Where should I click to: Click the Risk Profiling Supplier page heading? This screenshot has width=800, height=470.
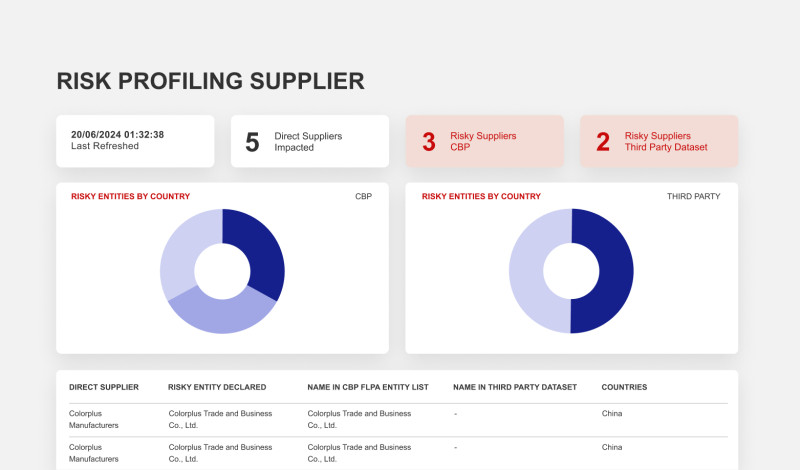click(210, 81)
